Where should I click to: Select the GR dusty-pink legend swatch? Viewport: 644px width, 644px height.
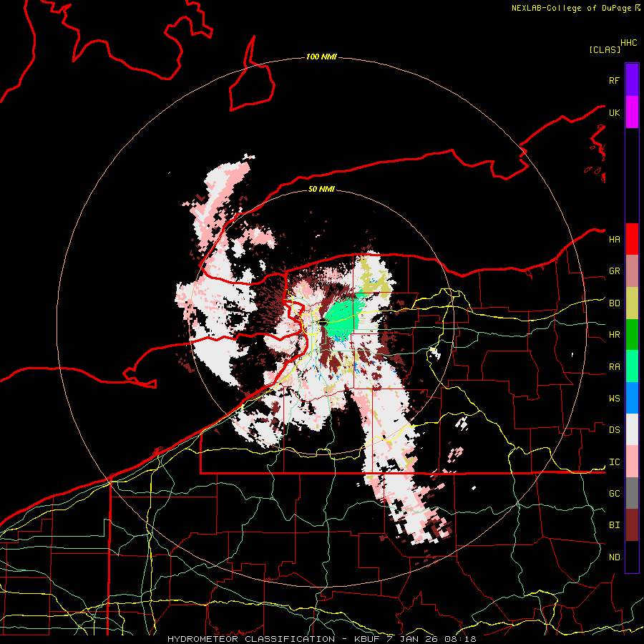[632, 271]
